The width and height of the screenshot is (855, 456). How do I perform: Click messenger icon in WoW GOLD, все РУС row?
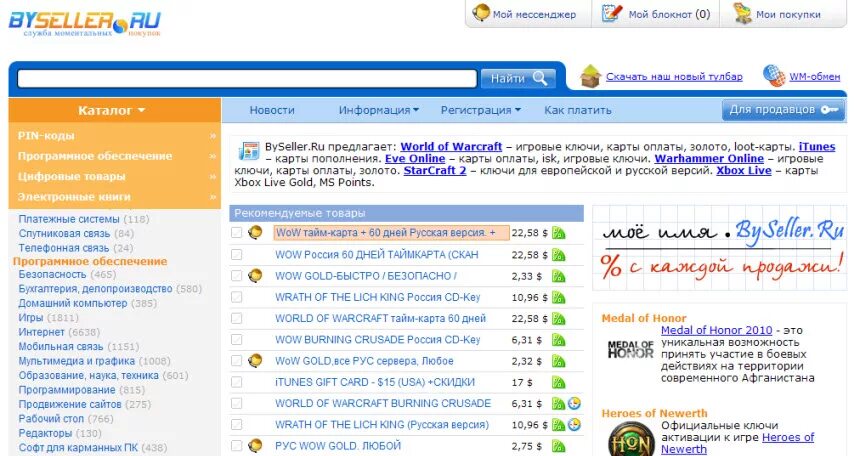255,361
